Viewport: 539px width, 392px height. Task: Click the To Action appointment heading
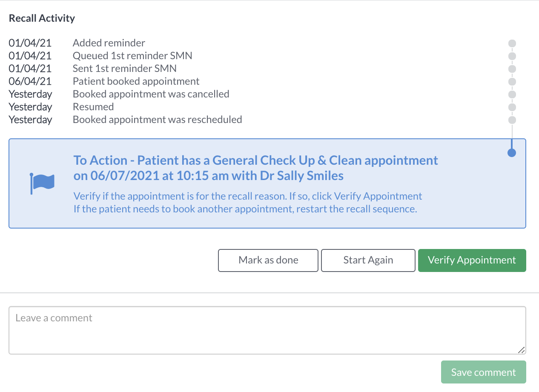click(x=256, y=168)
